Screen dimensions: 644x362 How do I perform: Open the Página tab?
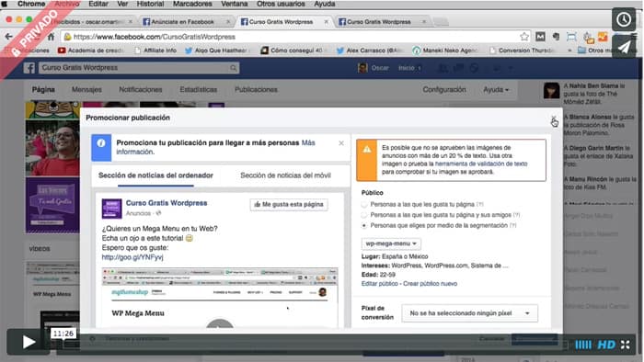click(43, 89)
